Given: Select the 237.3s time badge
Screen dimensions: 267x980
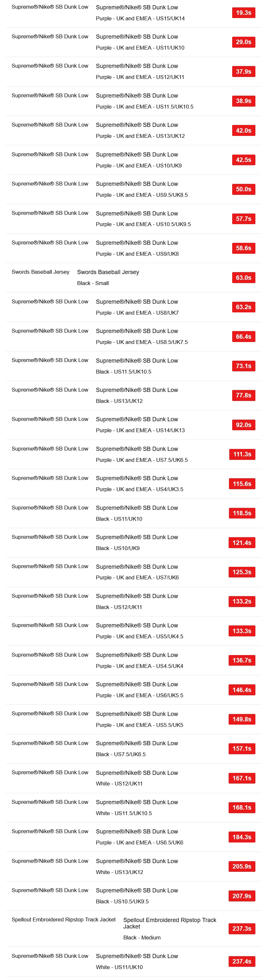Looking at the screenshot, I should [242, 929].
